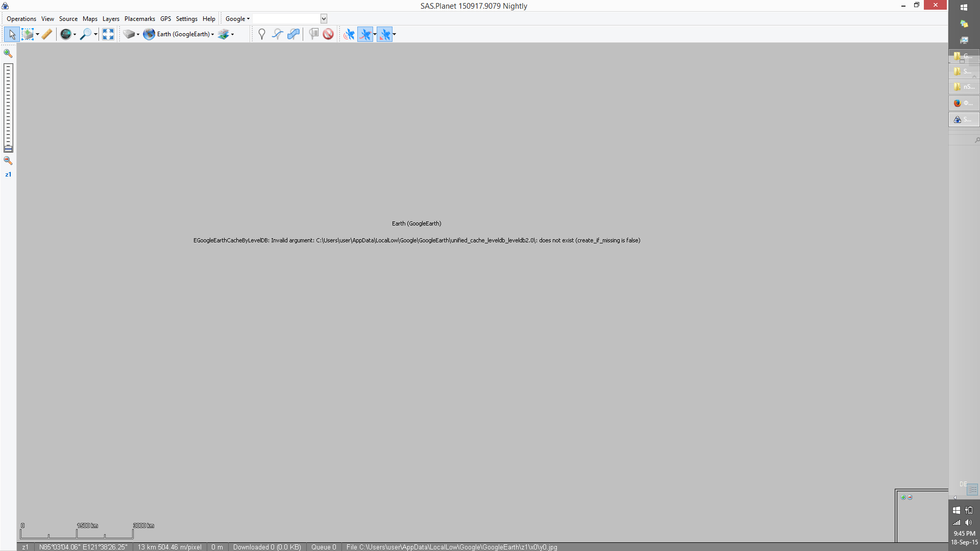Click the vertical zoom level slider

tap(8, 107)
